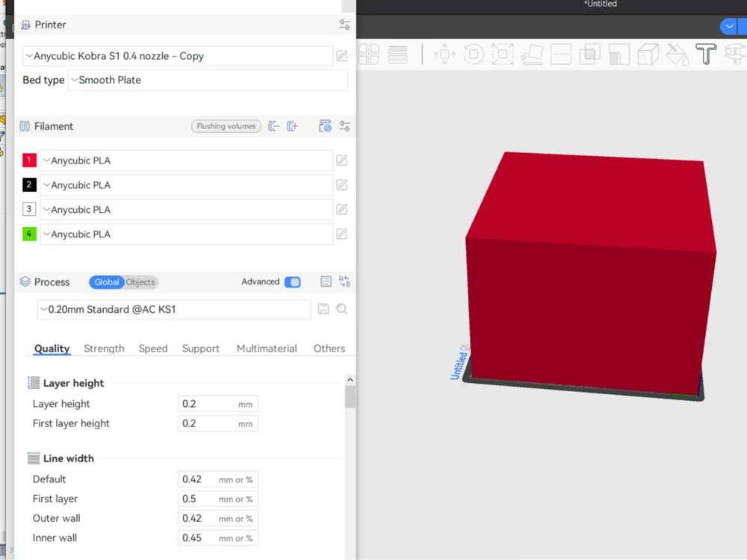Viewport: 747px width, 560px height.
Task: Edit the Anycubic Kobra S1 printer preset
Action: click(x=341, y=56)
